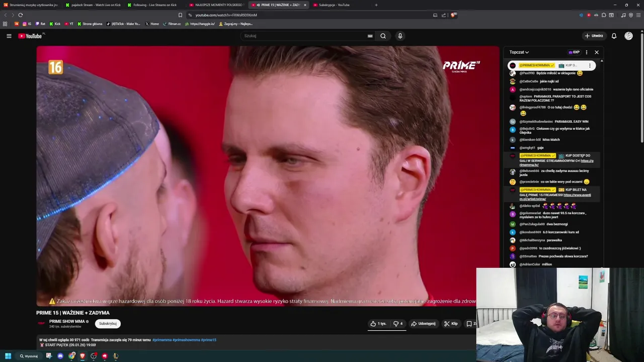The height and width of the screenshot is (362, 644).
Task: Click the #primemma hashtag
Action: [x=162, y=340]
